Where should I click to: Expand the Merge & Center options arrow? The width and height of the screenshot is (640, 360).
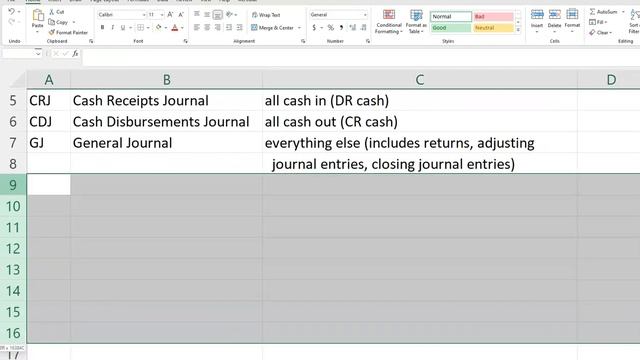300,28
